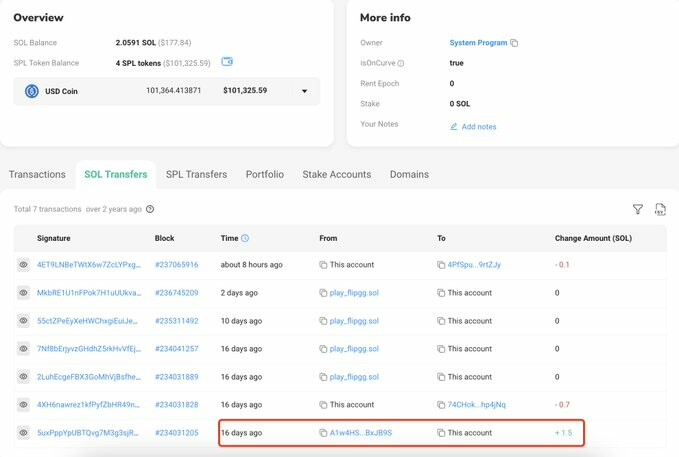The height and width of the screenshot is (457, 679).
Task: Copy the 4PfSpu...9rtZJy address icon
Action: [x=441, y=265]
